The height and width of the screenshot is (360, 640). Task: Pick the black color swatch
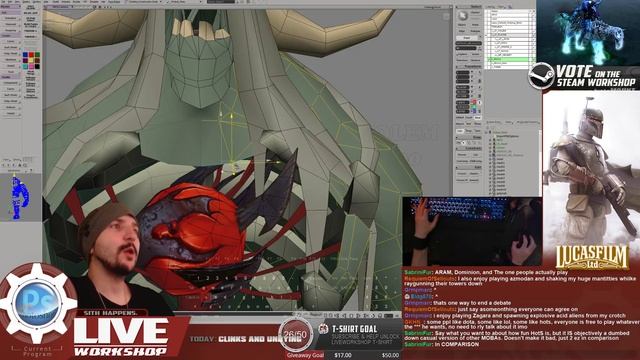(x=38, y=67)
